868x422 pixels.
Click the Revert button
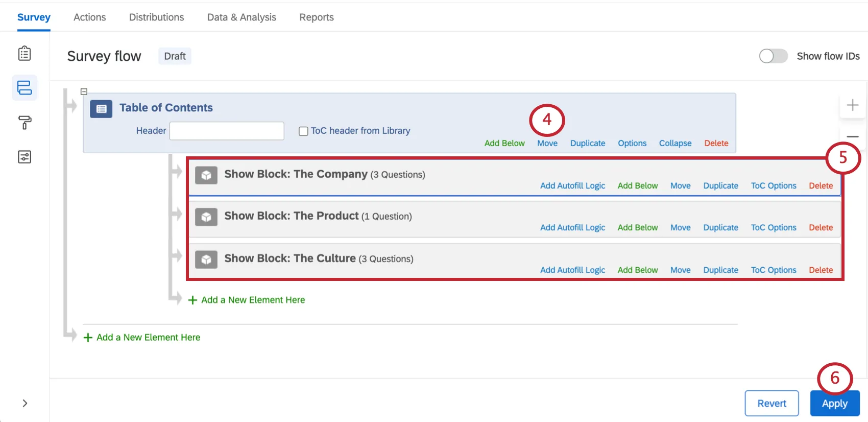click(771, 404)
